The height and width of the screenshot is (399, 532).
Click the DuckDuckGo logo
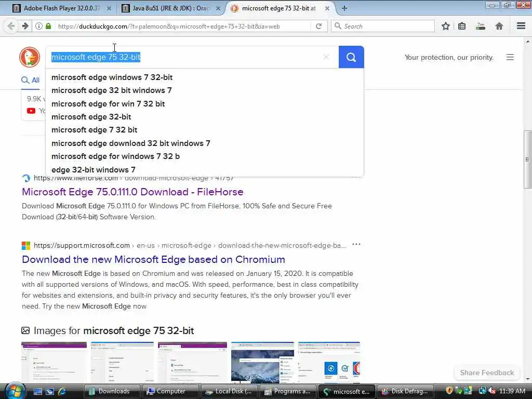(x=30, y=57)
